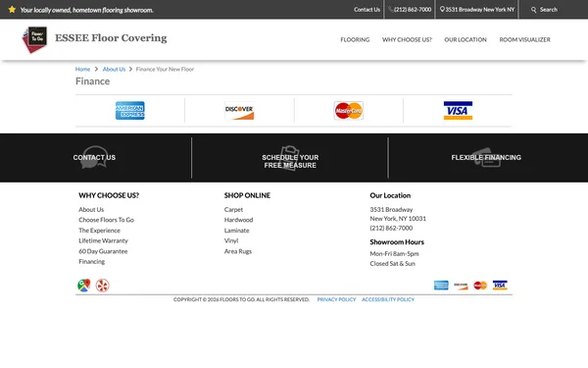This screenshot has height=368, width=588.
Task: Click the search magnifier icon
Action: 534,10
